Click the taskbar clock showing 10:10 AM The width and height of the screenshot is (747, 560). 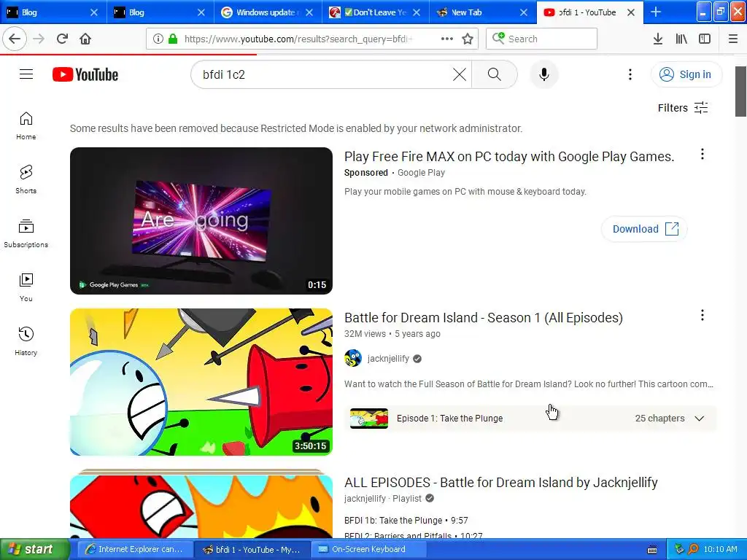(x=720, y=549)
